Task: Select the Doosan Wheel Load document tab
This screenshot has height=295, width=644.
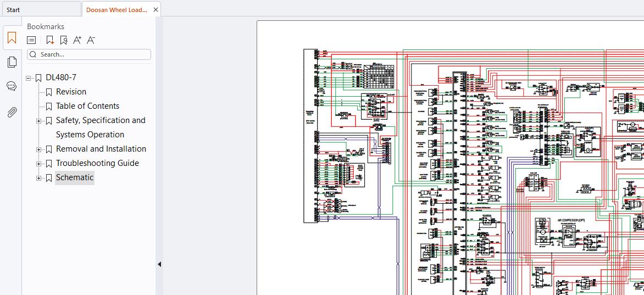Action: click(116, 9)
